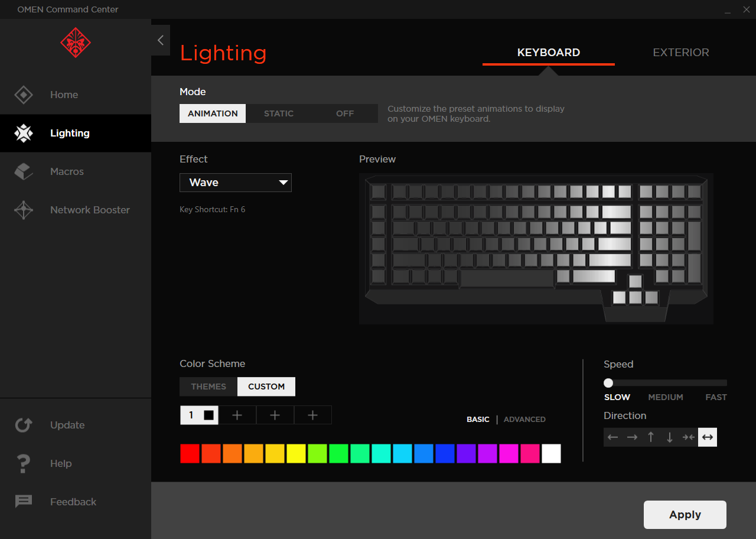Pick the lime green color swatch
The image size is (756, 539).
pyautogui.click(x=317, y=453)
